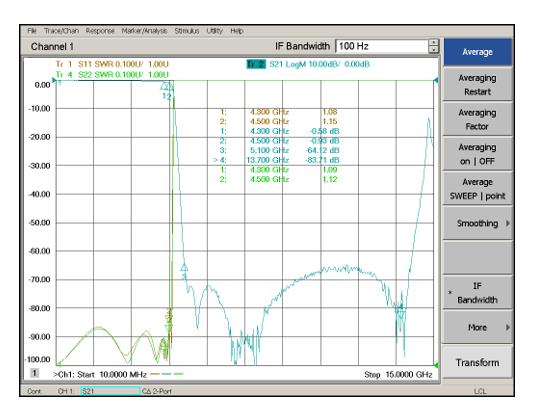The width and height of the screenshot is (535, 414).
Task: Open the Response menu
Action: (100, 31)
